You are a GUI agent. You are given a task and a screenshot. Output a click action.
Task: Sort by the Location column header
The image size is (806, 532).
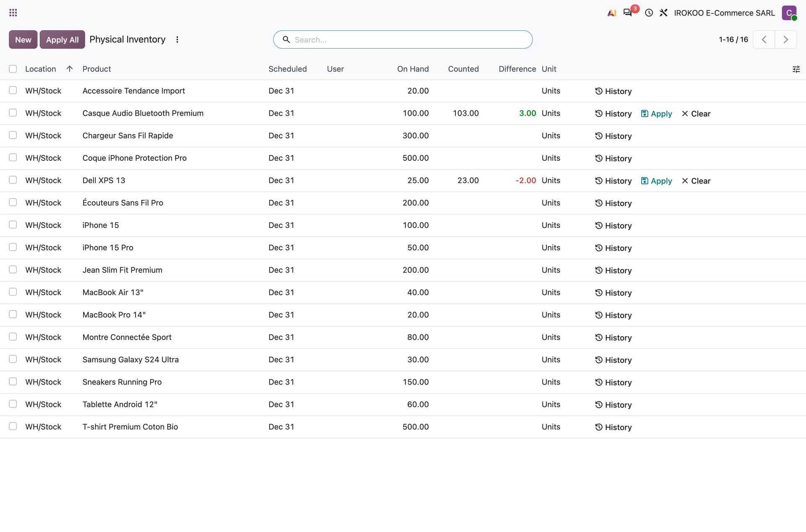pos(41,69)
